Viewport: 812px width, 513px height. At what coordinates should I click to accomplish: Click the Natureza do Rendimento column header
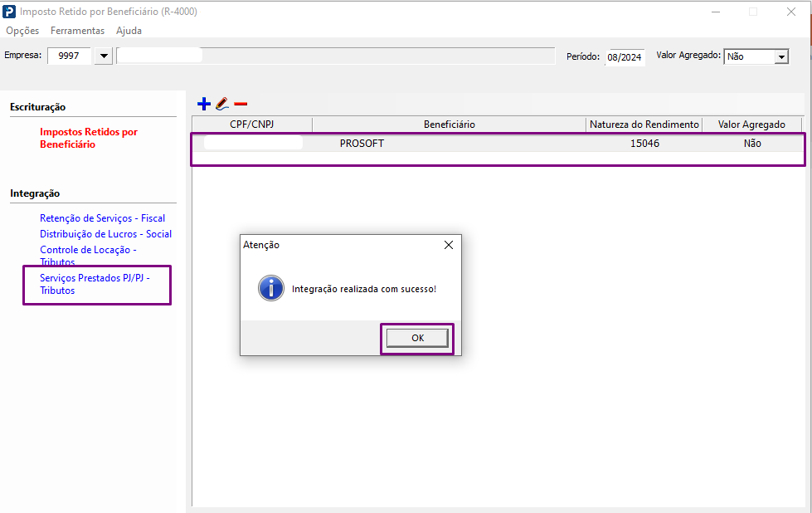[644, 125]
